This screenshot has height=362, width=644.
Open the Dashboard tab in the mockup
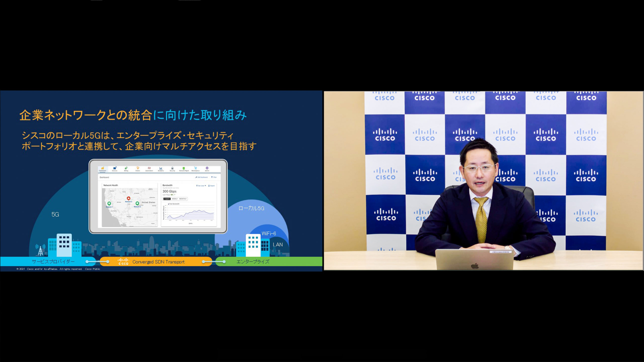102,169
